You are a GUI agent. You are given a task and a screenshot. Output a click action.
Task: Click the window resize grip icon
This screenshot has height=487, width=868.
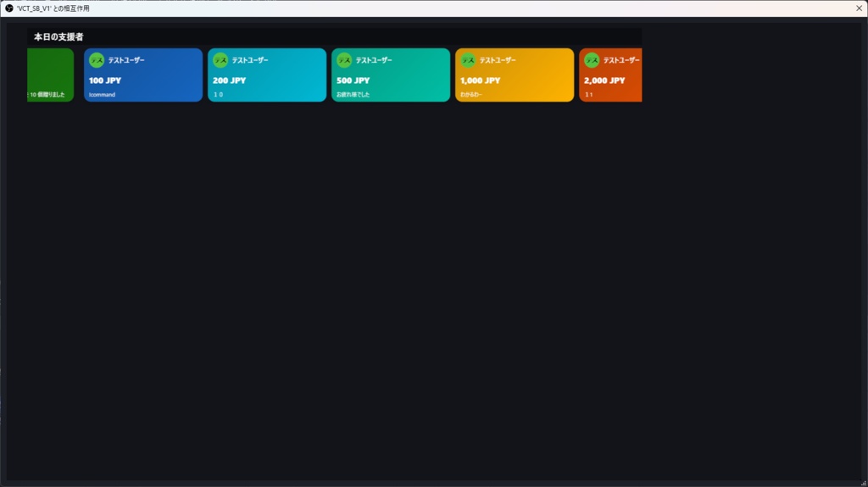(x=864, y=483)
